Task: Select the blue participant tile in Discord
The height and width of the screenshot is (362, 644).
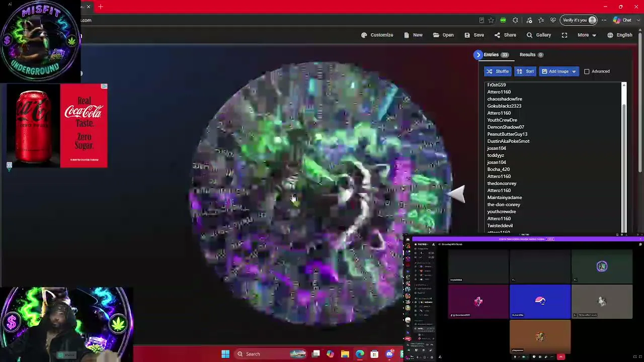Action: (540, 301)
